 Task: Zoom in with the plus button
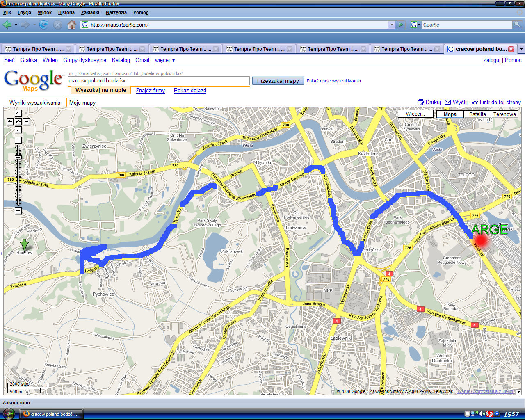pos(18,140)
